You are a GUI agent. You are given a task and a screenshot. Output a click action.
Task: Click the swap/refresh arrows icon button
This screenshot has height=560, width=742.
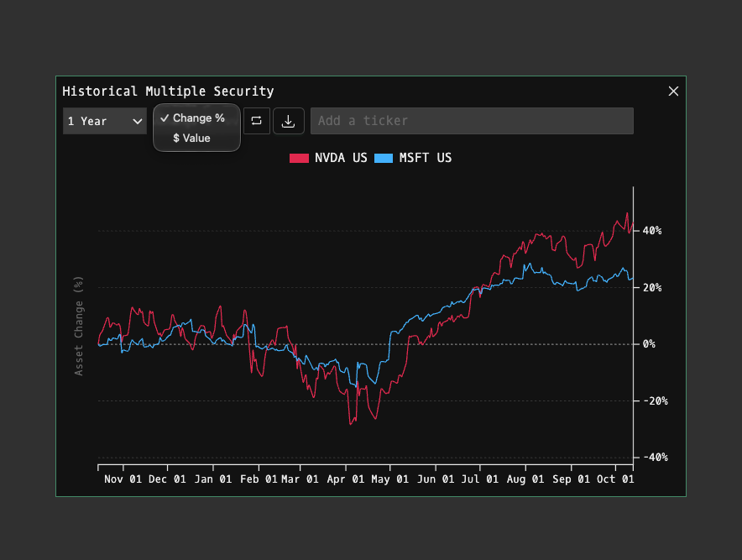pos(257,121)
